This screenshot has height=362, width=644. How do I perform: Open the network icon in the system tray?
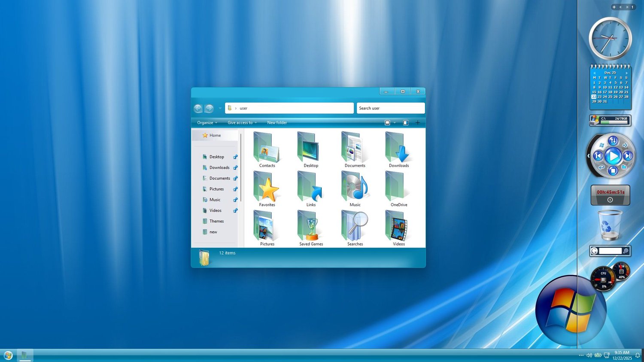tap(607, 356)
